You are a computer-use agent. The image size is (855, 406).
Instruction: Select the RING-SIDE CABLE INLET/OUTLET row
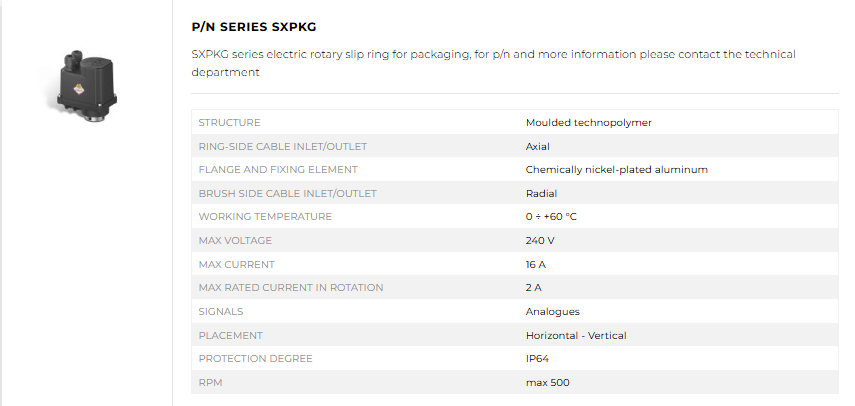515,146
